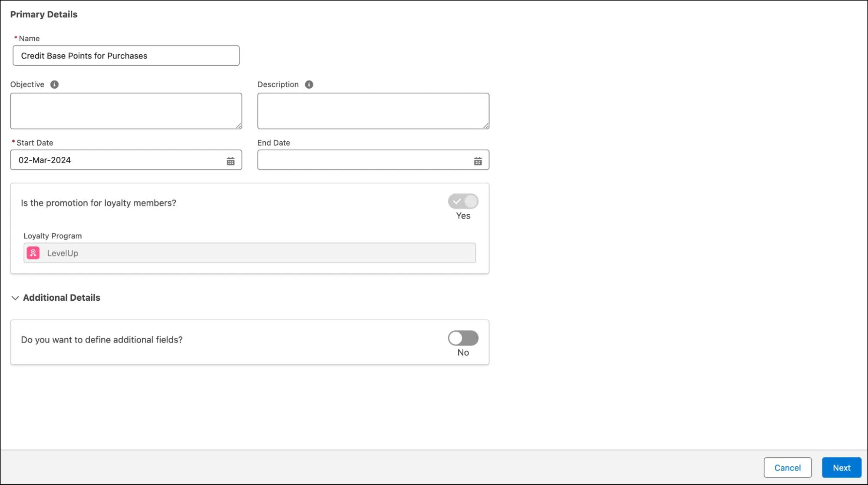Click the calendar icon for Start Date
The width and height of the screenshot is (868, 485).
click(230, 160)
